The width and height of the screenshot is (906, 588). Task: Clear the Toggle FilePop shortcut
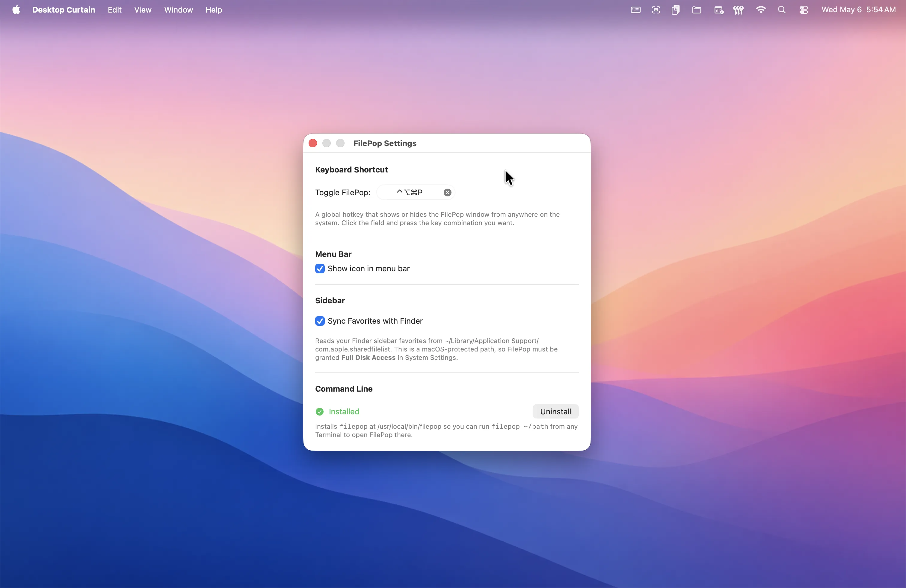447,193
